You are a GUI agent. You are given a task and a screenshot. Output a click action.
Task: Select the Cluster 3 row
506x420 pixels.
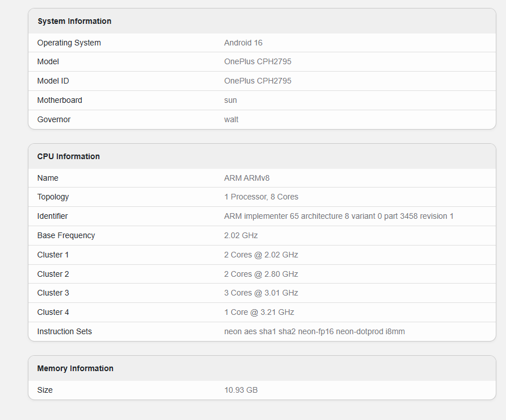tap(53, 293)
